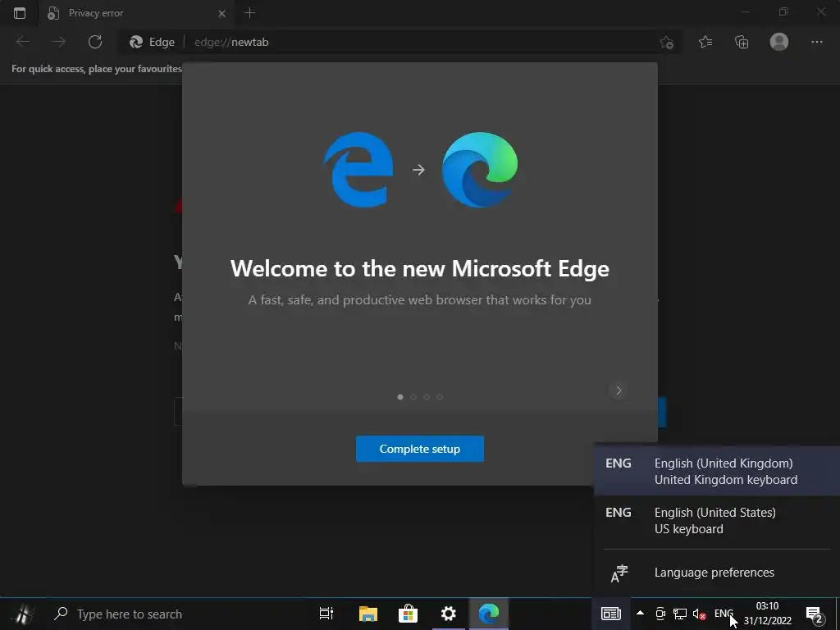840x630 pixels.
Task: Open Task View on the taskbar
Action: pos(326,614)
